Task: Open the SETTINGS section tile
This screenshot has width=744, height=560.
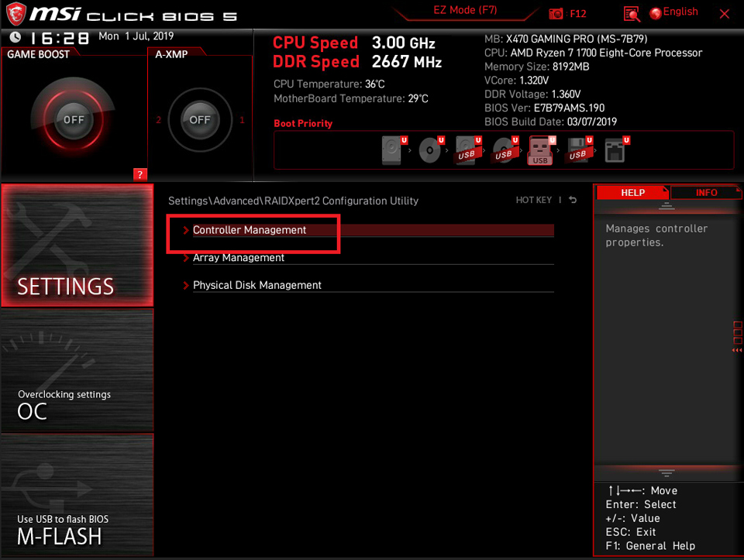Action: pyautogui.click(x=77, y=246)
